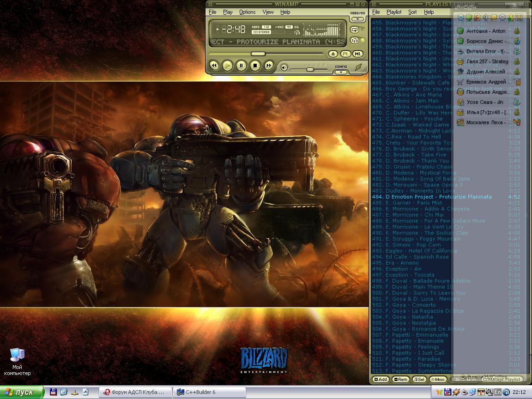Toggle repeat mode in Winamp
Screen dimensions: 532x399
tap(355, 30)
